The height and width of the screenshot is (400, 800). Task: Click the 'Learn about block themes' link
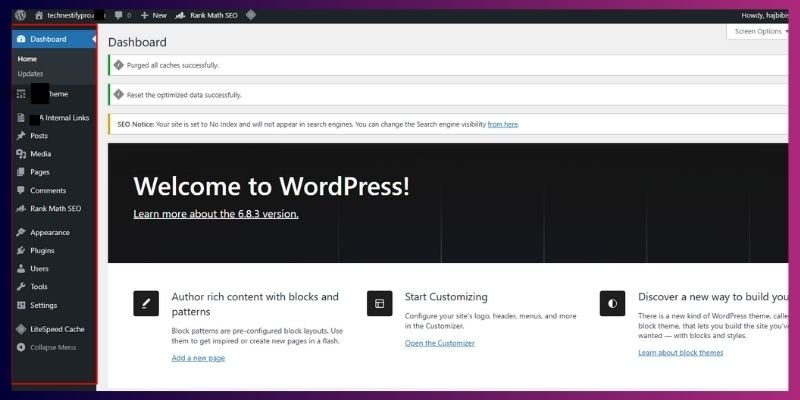pos(681,353)
